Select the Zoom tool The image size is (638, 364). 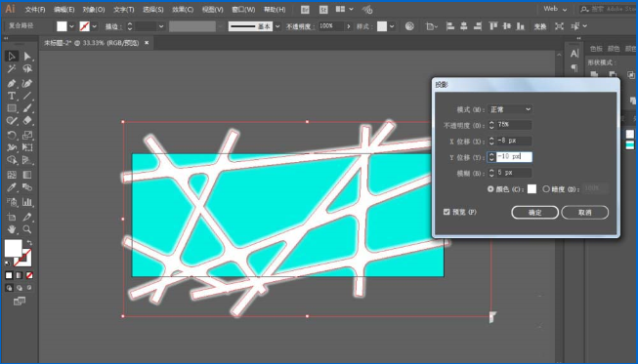(27, 229)
